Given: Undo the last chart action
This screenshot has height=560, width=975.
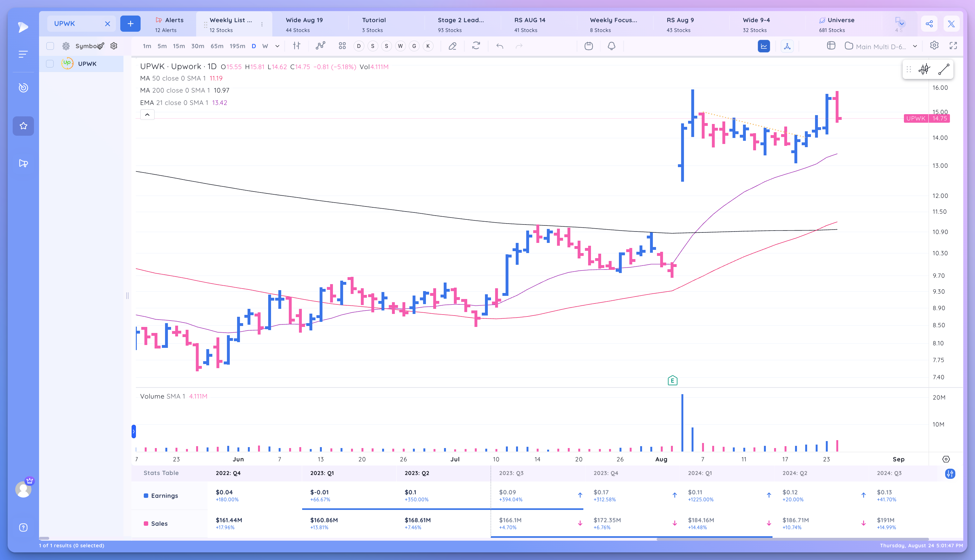Looking at the screenshot, I should (500, 46).
